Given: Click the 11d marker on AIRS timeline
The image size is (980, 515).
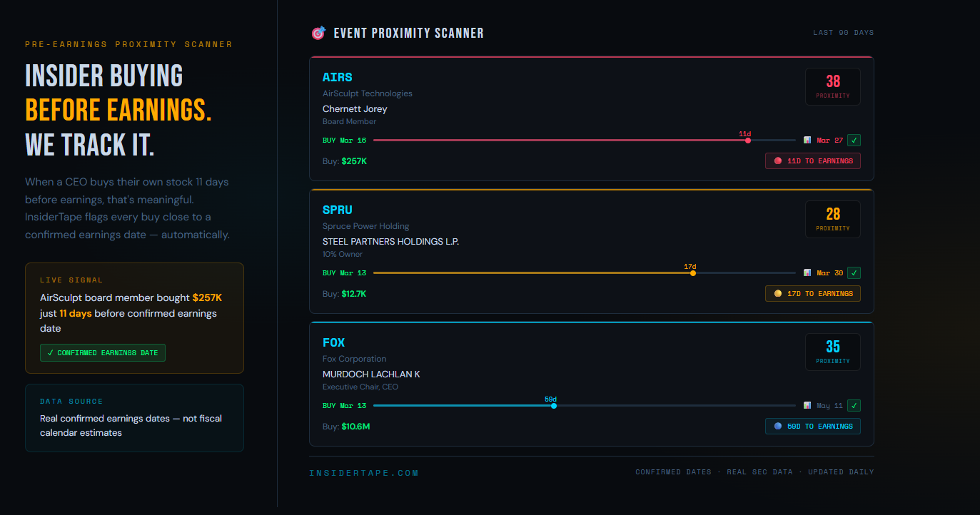Looking at the screenshot, I should tap(748, 141).
